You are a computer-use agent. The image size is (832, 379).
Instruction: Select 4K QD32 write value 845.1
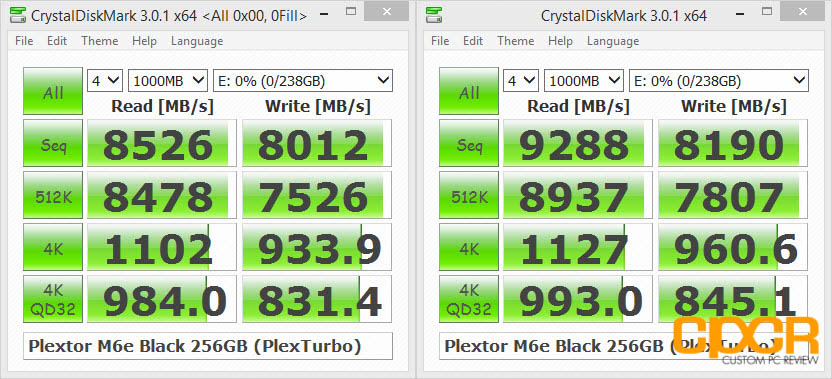tap(733, 299)
